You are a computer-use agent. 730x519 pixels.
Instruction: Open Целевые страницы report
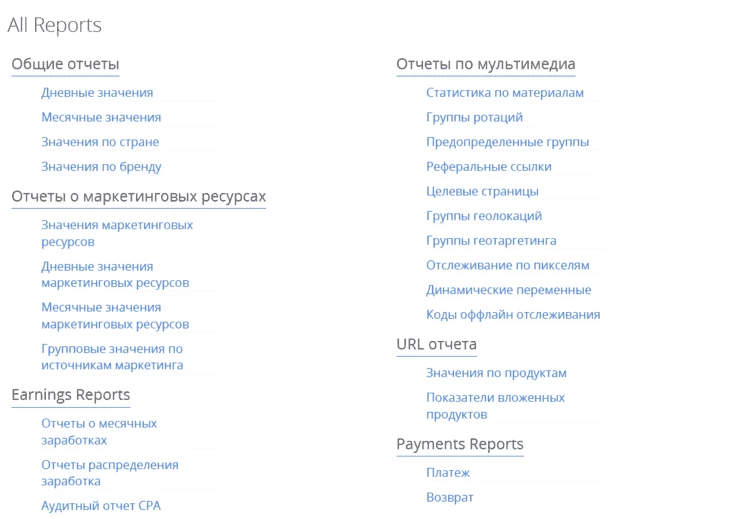pyautogui.click(x=482, y=191)
